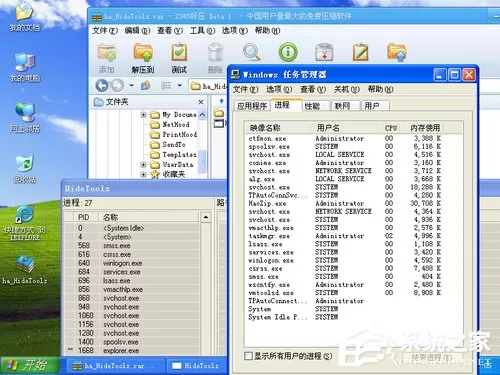Click the 开始 Start button

pos(30,365)
